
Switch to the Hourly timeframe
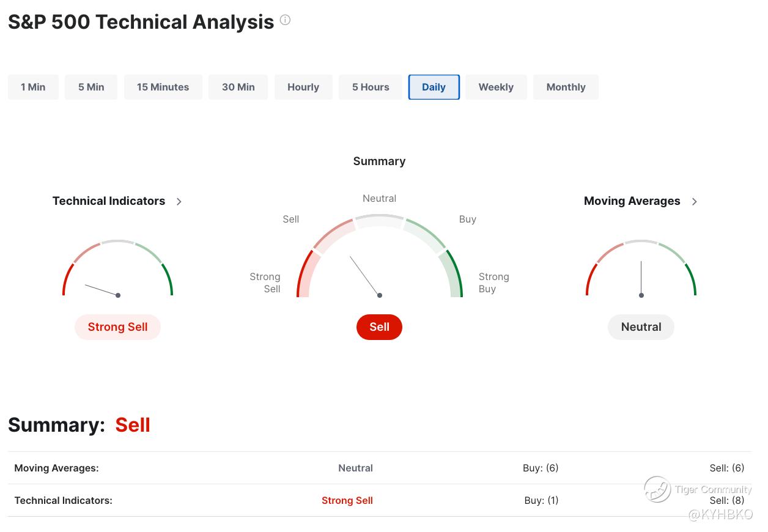pos(303,87)
